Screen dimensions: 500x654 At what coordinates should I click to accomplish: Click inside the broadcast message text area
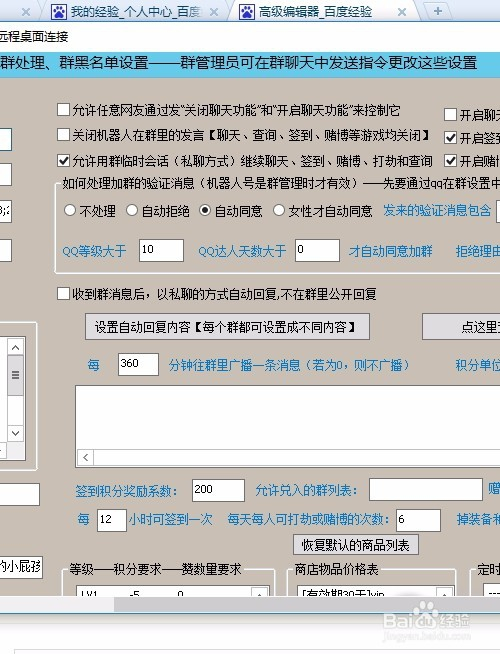288,417
